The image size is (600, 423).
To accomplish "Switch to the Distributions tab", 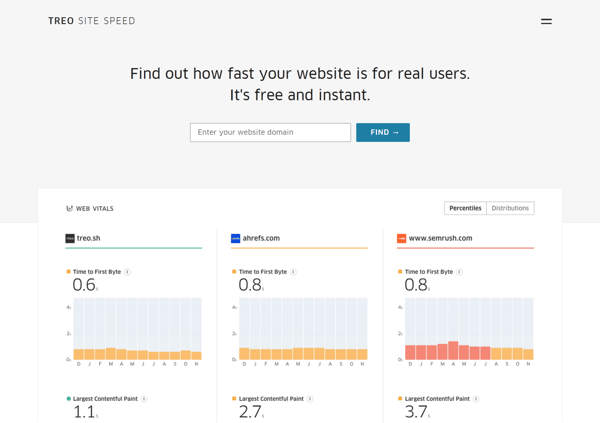I will point(510,208).
